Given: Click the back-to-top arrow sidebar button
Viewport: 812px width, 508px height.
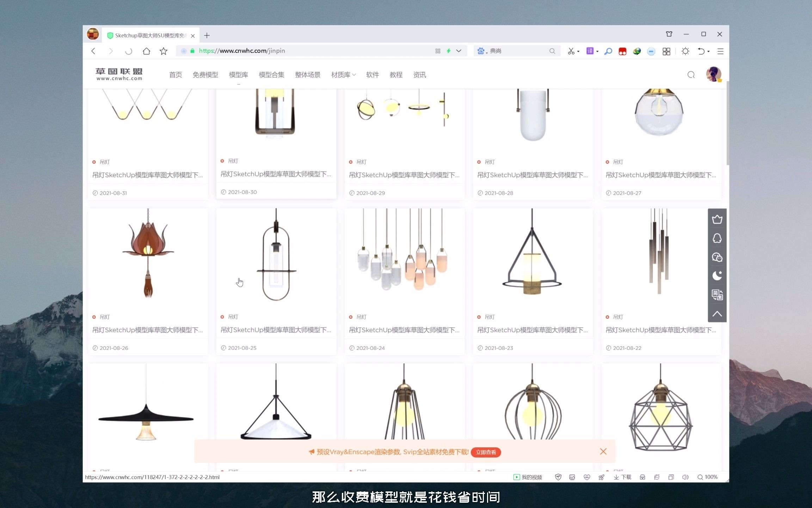Looking at the screenshot, I should (x=717, y=314).
